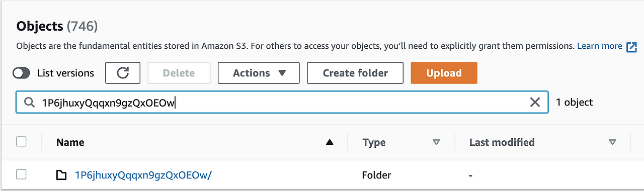This screenshot has height=191, width=644.
Task: Check the select-all objects header checkbox
Action: point(21,142)
